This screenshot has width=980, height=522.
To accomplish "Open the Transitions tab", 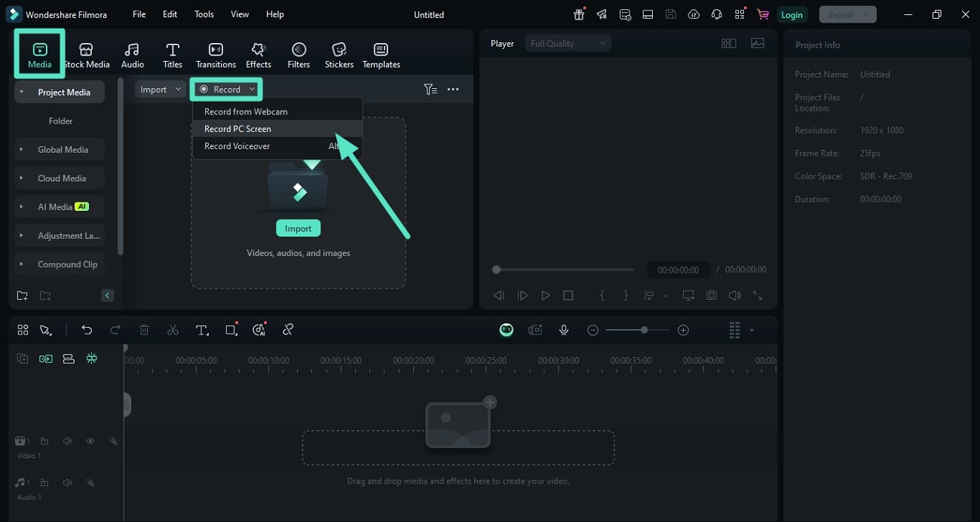I will [216, 55].
